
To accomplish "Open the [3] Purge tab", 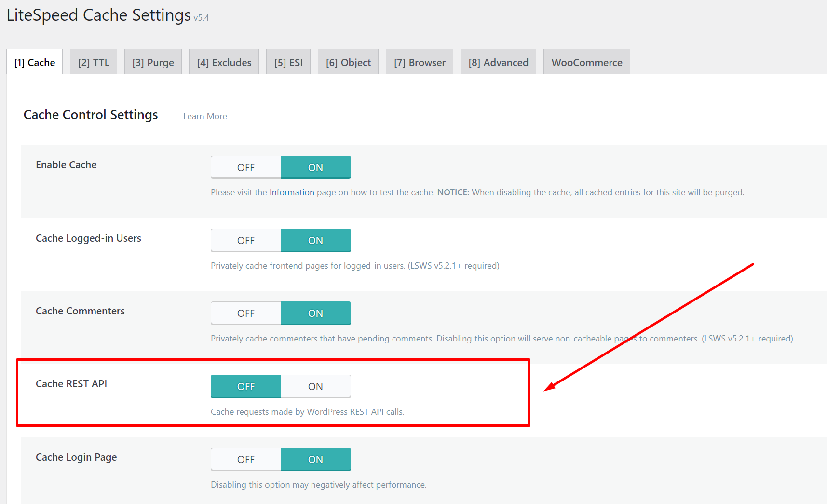I will [153, 62].
